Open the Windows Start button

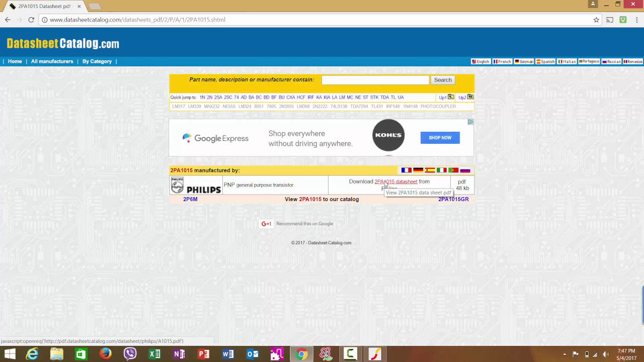(x=10, y=354)
